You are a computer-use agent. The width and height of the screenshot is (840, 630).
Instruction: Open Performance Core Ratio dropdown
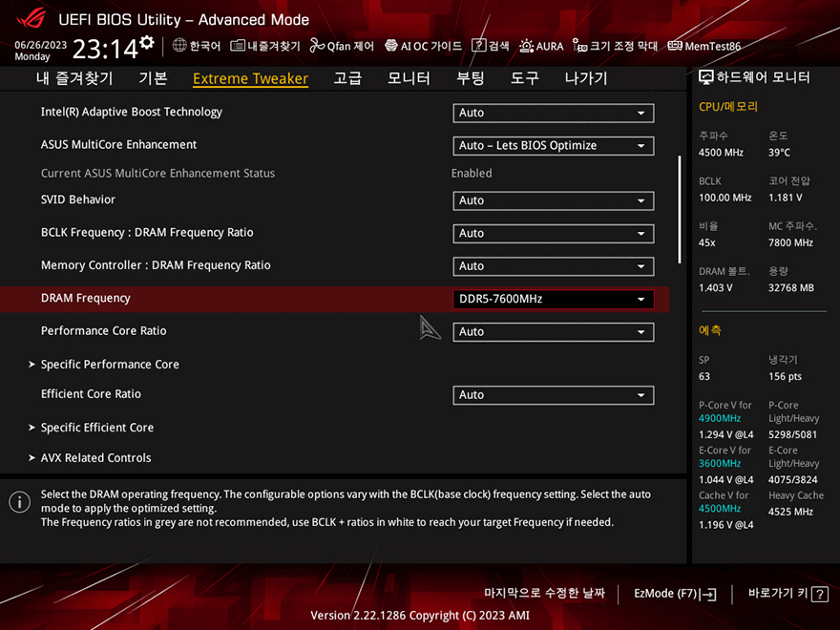553,331
